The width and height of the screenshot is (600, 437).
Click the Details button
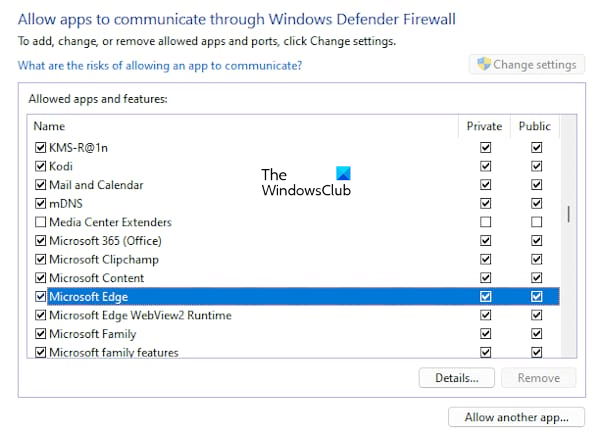(x=457, y=378)
